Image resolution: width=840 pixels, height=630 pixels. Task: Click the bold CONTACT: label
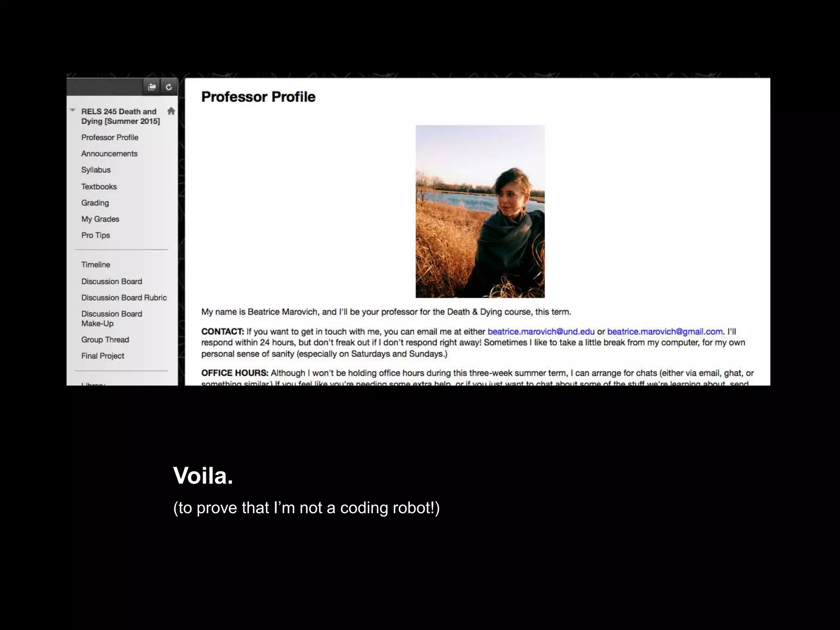coord(222,331)
